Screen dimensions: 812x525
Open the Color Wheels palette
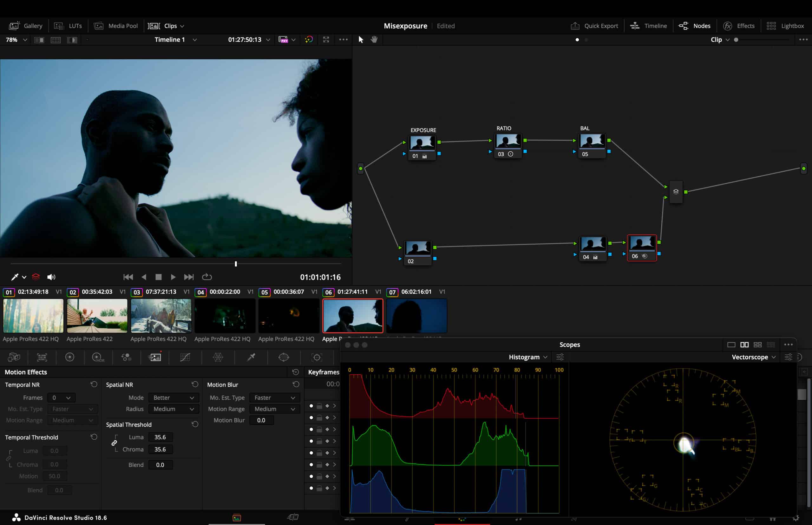coord(69,357)
